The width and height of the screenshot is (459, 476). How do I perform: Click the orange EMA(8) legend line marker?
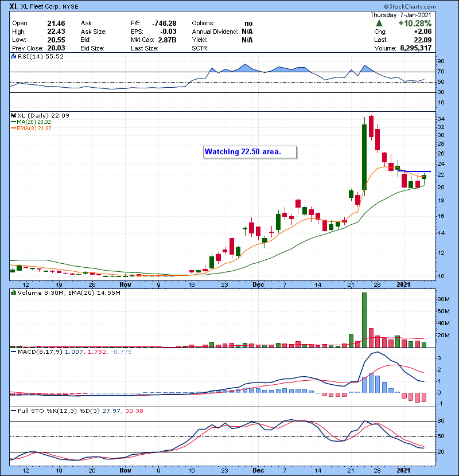(x=13, y=128)
